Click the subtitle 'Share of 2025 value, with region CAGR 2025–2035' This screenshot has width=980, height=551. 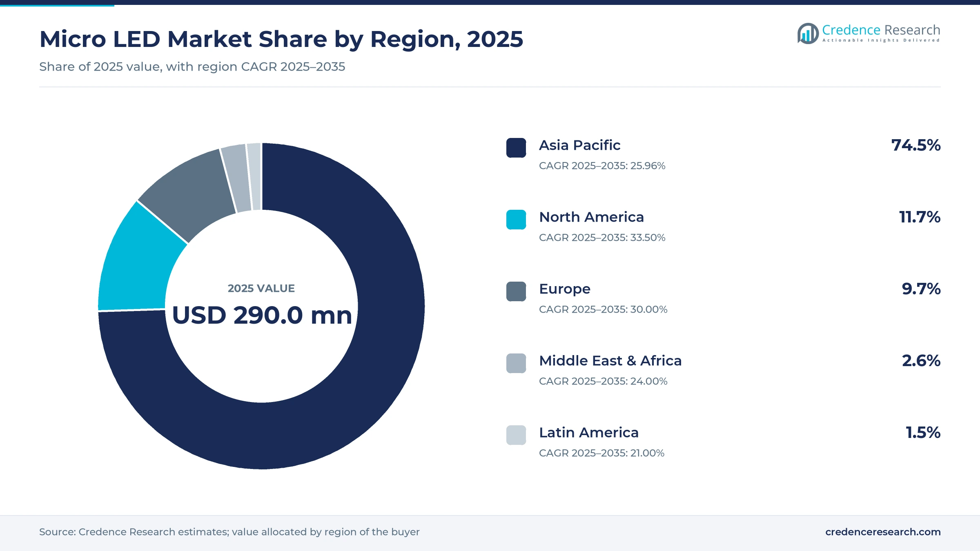[x=192, y=67]
